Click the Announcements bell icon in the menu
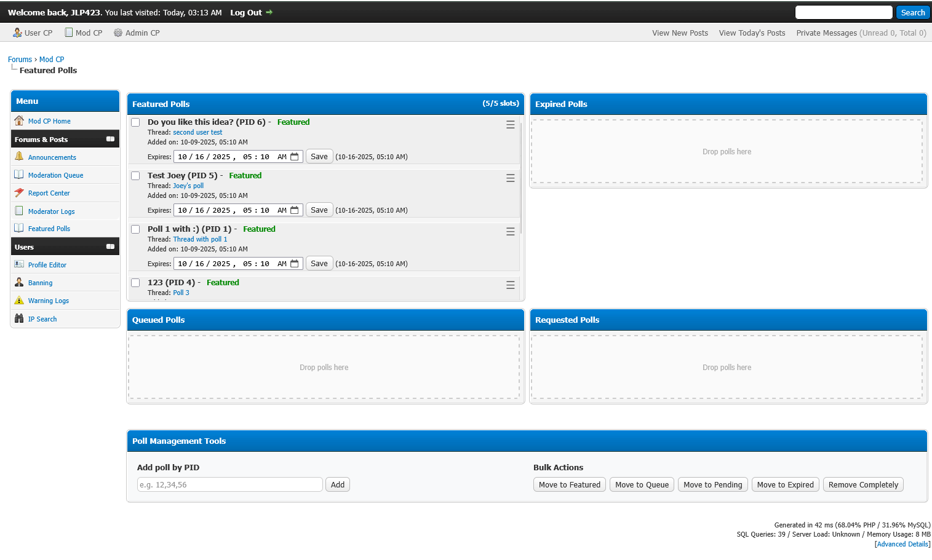The height and width of the screenshot is (560, 932). [x=19, y=157]
